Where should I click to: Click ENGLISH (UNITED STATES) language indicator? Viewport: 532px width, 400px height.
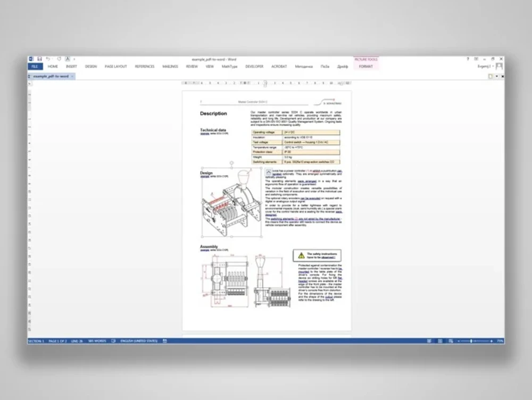click(139, 341)
